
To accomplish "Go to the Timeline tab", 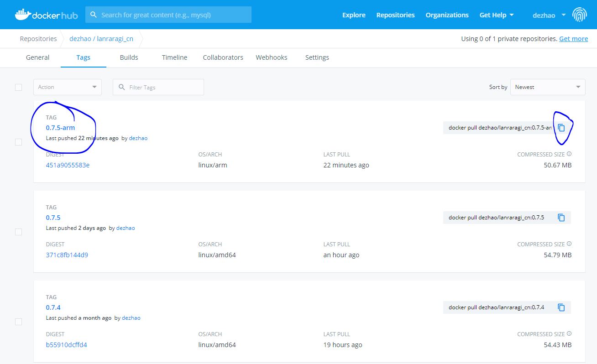I will [x=174, y=57].
